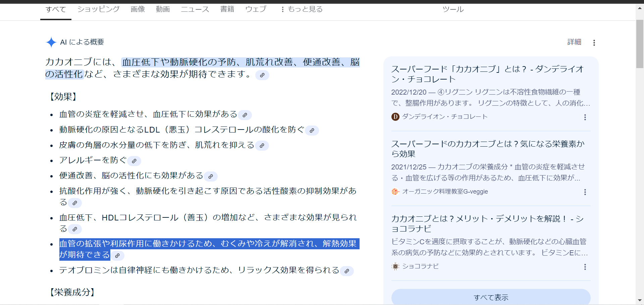Click the link icon next to アレルギーを防ぐ
The image size is (644, 305).
point(134,161)
